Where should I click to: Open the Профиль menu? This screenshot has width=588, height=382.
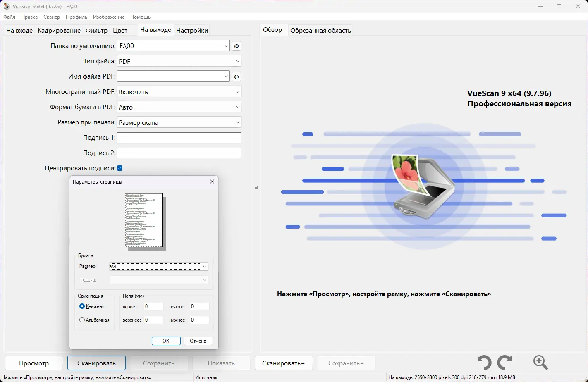click(x=76, y=17)
